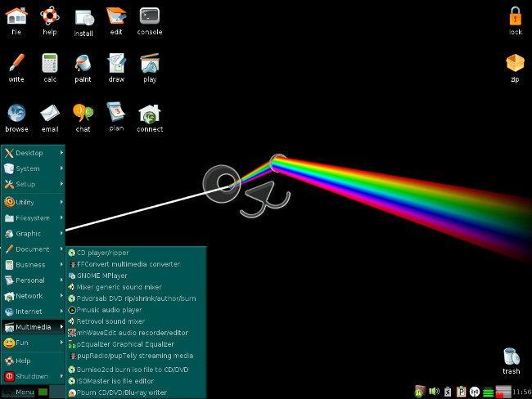The image size is (532, 399).
Task: Choose Help in the main menu
Action: (x=34, y=361)
